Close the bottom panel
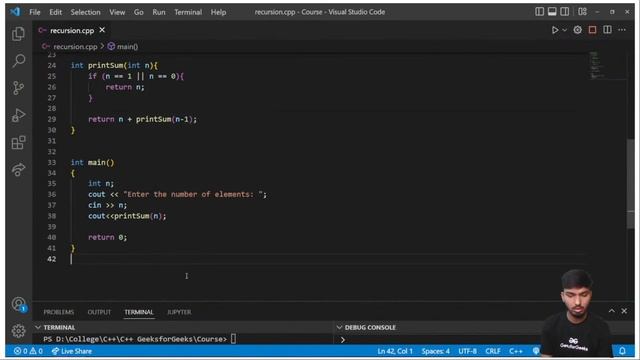This screenshot has height=360, width=640. pos(624,311)
